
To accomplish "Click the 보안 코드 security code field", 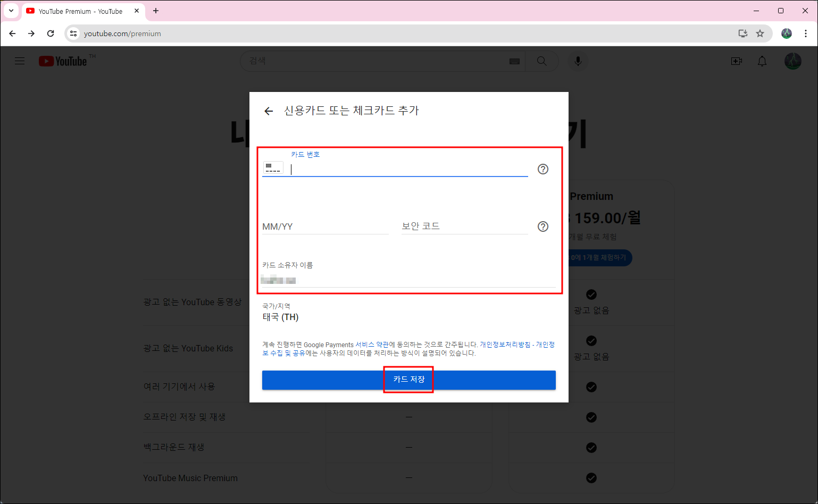I will [x=464, y=226].
